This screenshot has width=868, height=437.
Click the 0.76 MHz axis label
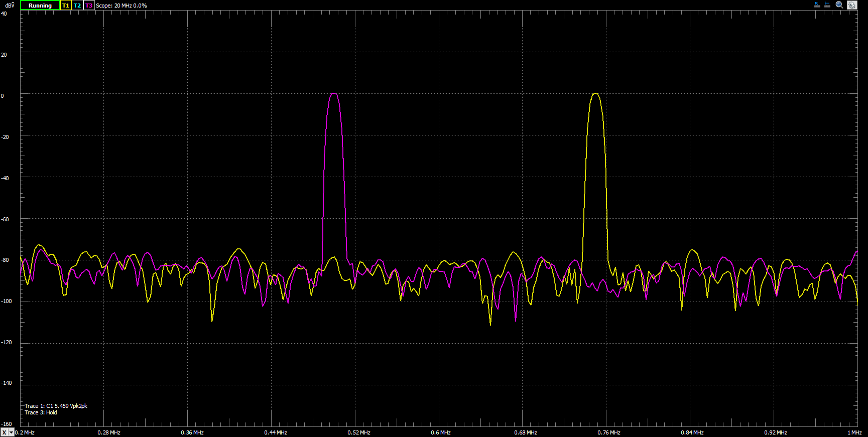coord(609,432)
